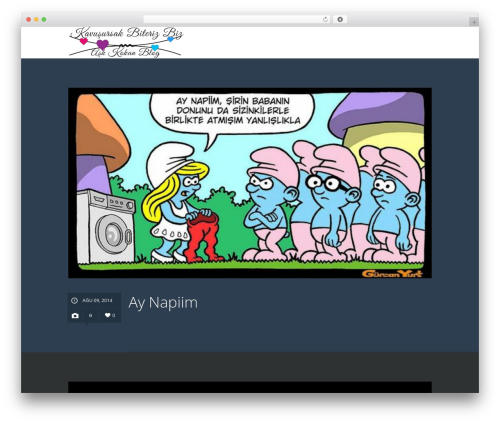Open a new tab with the plus button
The height and width of the screenshot is (423, 500).
474,22
